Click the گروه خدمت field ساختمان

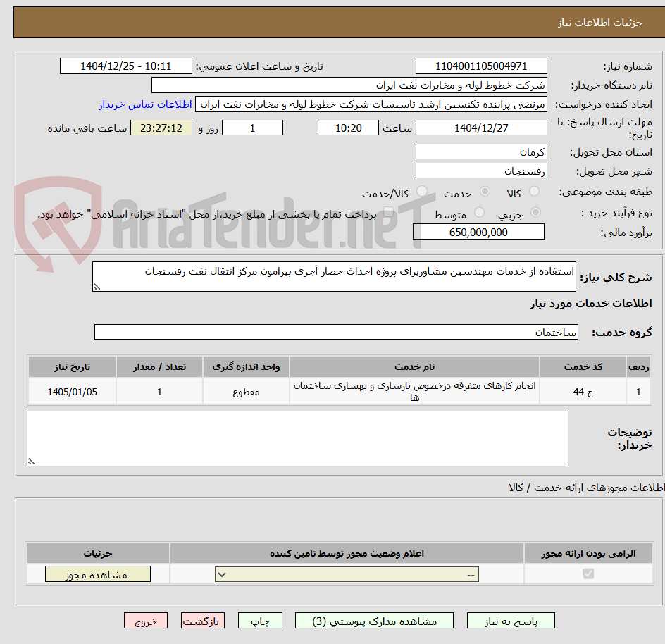[336, 332]
